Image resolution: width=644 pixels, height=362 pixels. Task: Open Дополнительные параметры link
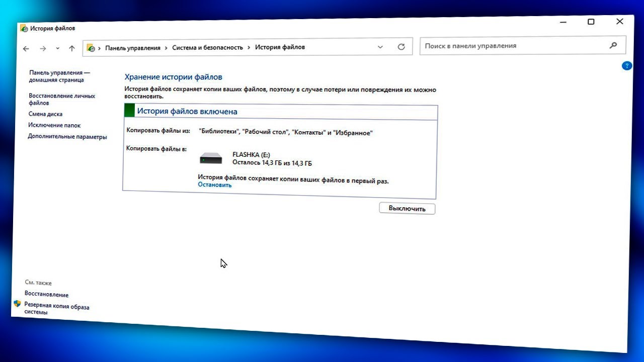tap(67, 136)
